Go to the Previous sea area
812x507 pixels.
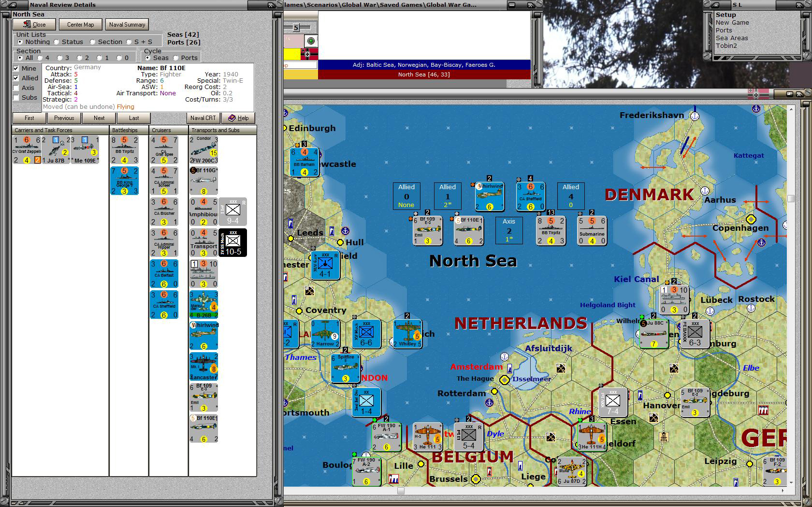point(64,118)
